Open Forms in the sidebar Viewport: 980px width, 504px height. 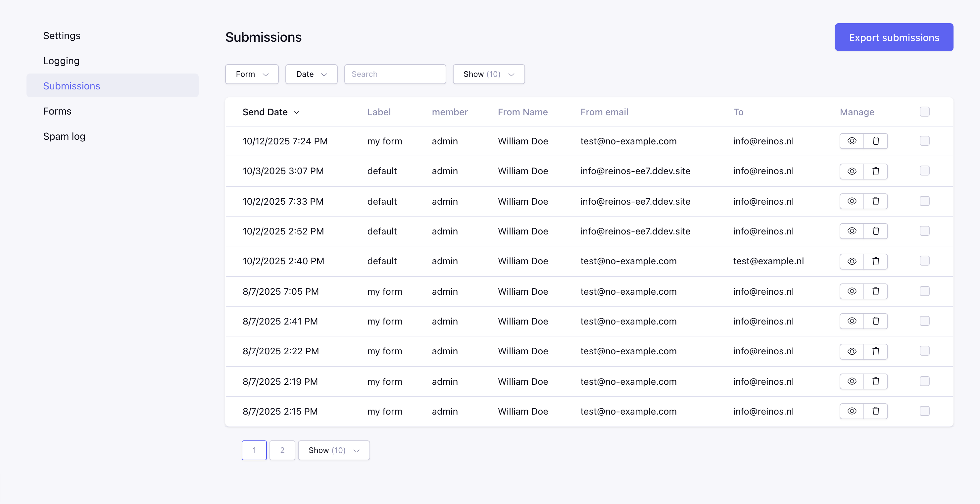57,111
